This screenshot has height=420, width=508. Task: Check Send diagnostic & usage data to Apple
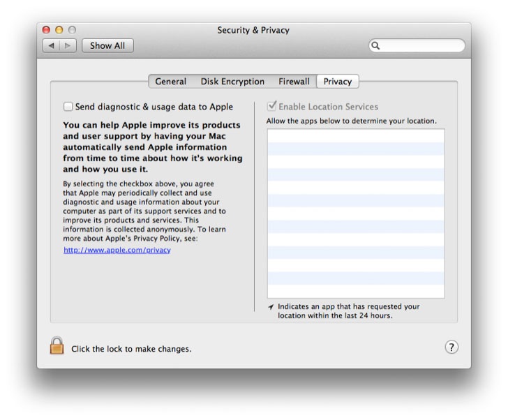(68, 107)
